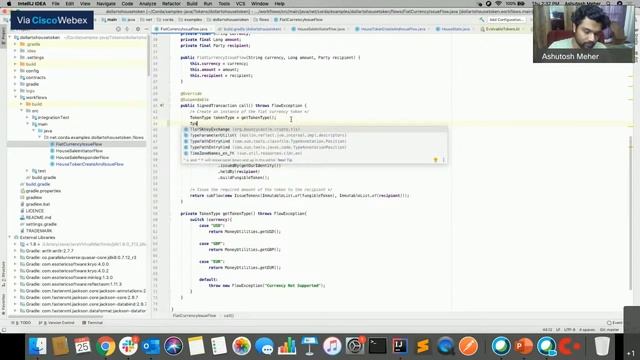The height and width of the screenshot is (360, 640).
Task: Open the Numbers app in the Dock
Action: click(287, 346)
